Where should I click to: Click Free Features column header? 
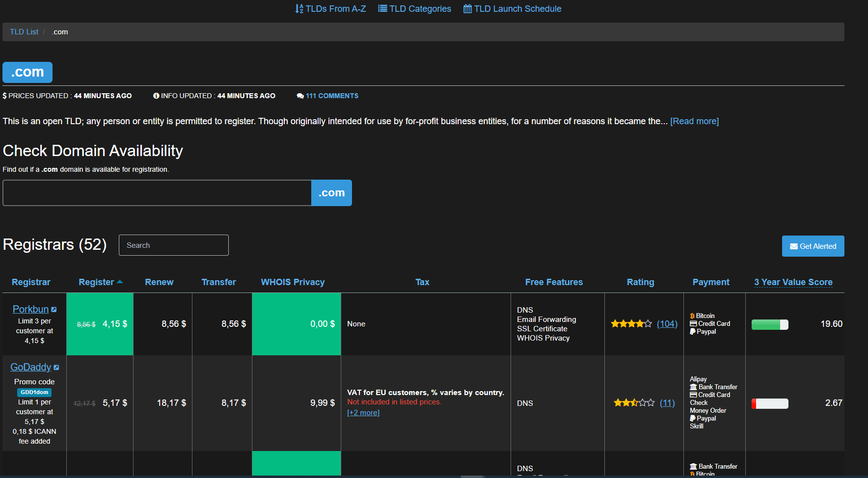click(554, 282)
